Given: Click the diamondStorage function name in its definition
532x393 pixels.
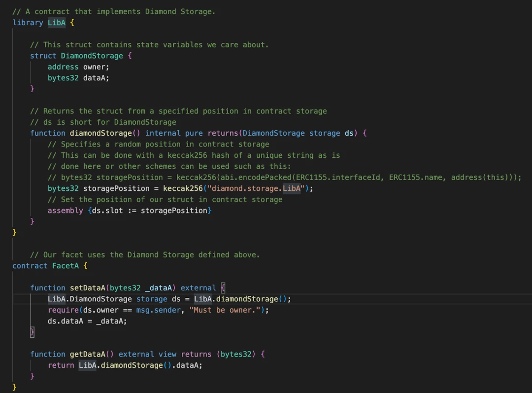Looking at the screenshot, I should pyautogui.click(x=100, y=133).
